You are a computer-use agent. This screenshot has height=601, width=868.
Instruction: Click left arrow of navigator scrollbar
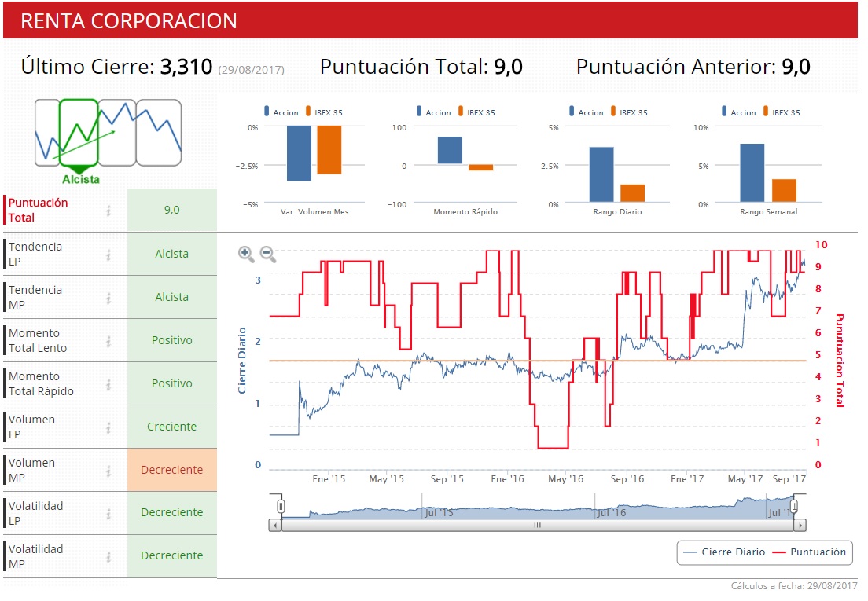pos(275,526)
